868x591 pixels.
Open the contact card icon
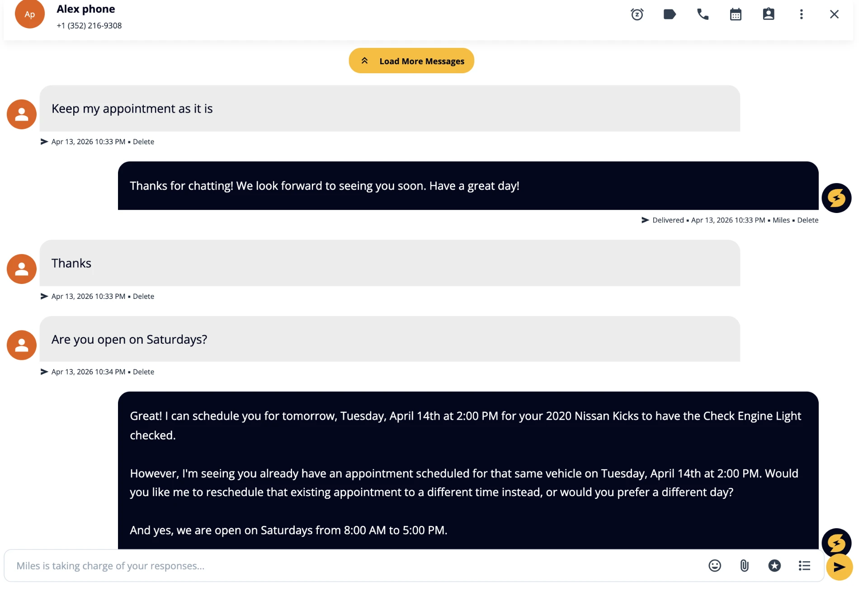[769, 14]
